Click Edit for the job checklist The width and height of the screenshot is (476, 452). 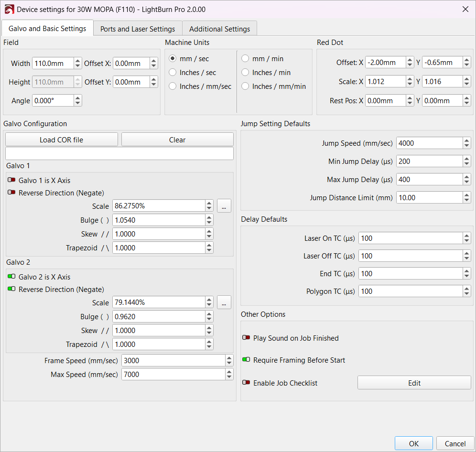[414, 383]
